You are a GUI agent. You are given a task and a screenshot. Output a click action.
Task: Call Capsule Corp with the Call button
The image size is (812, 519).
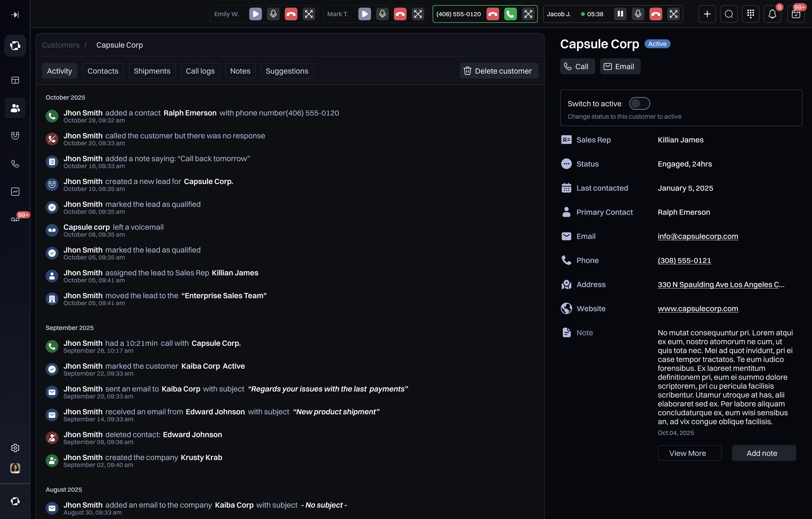coord(577,66)
